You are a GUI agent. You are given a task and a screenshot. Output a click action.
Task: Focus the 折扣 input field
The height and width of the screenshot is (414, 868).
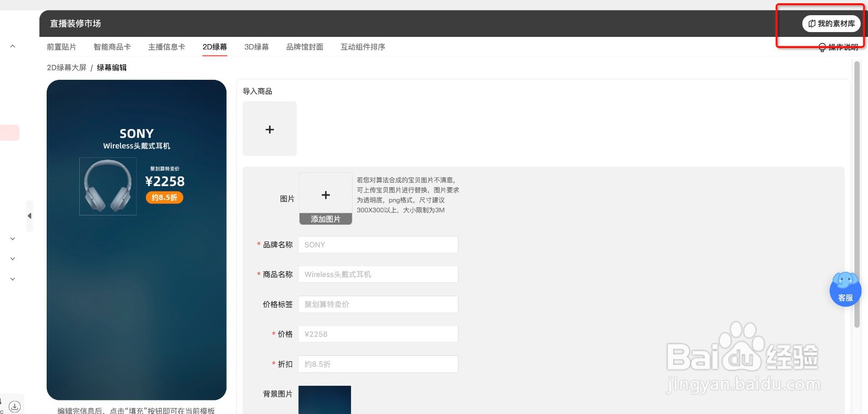[378, 364]
